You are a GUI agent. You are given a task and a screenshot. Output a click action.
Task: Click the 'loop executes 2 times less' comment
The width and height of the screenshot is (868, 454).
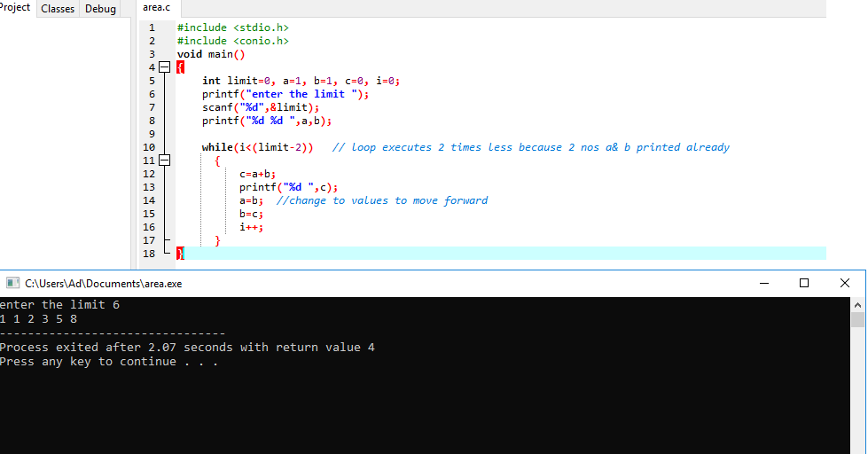[530, 147]
